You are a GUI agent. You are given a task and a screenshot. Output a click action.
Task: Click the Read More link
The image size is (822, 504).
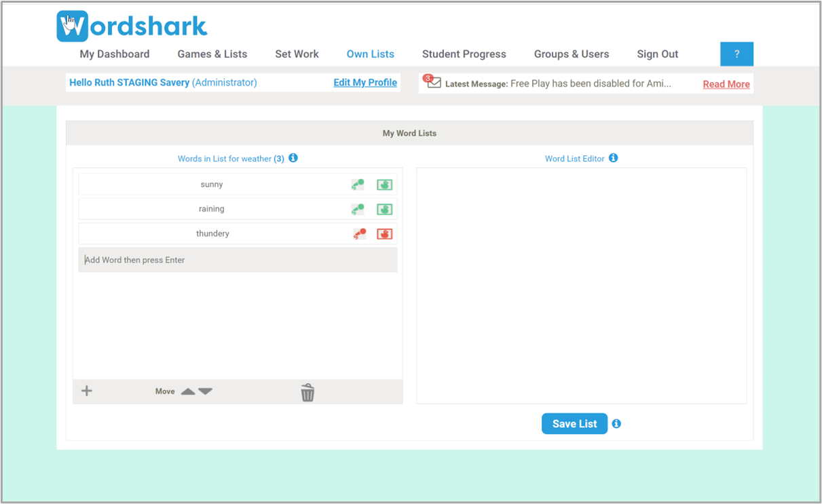point(726,84)
